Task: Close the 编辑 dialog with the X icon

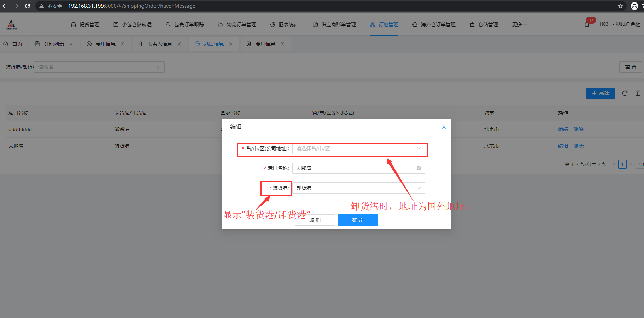Action: coord(444,127)
